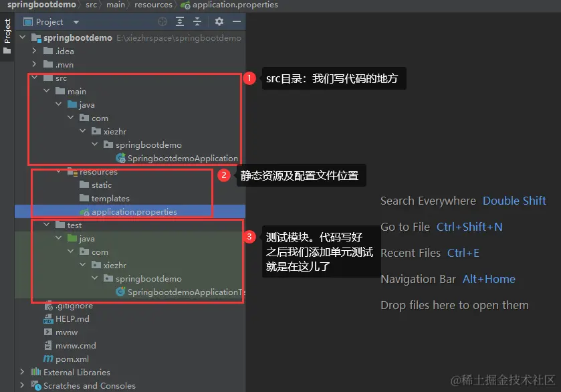Open the Project panel settings gear
The height and width of the screenshot is (392, 561).
(219, 21)
